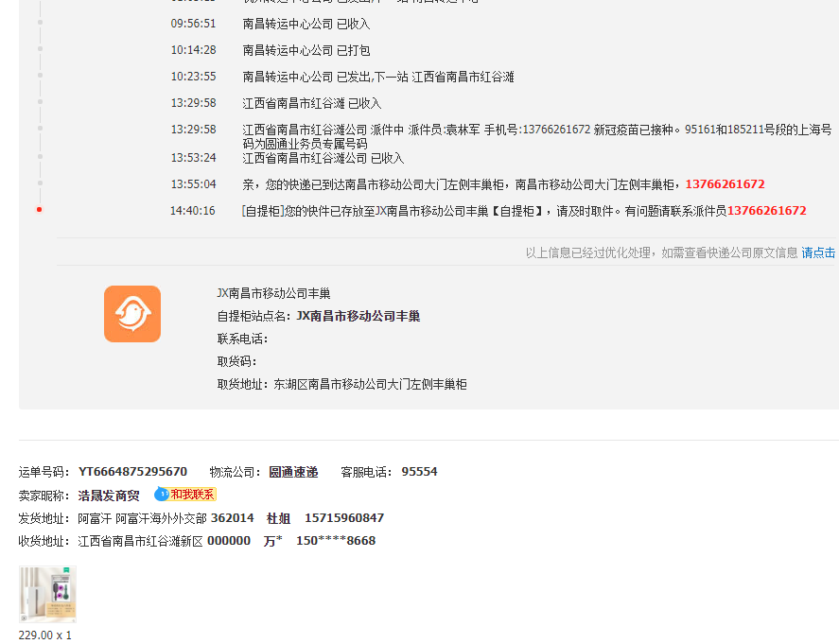Click the 请点击 original courier info link

point(818,253)
